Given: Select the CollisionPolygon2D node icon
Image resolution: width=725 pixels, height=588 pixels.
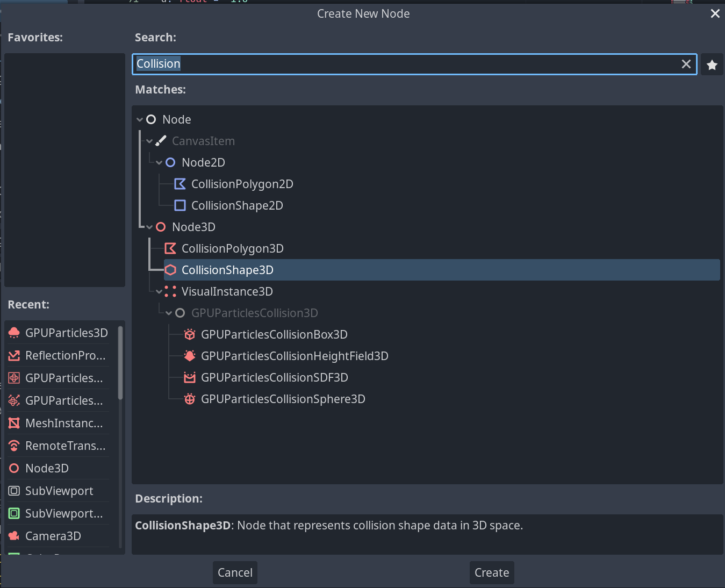Looking at the screenshot, I should [180, 184].
